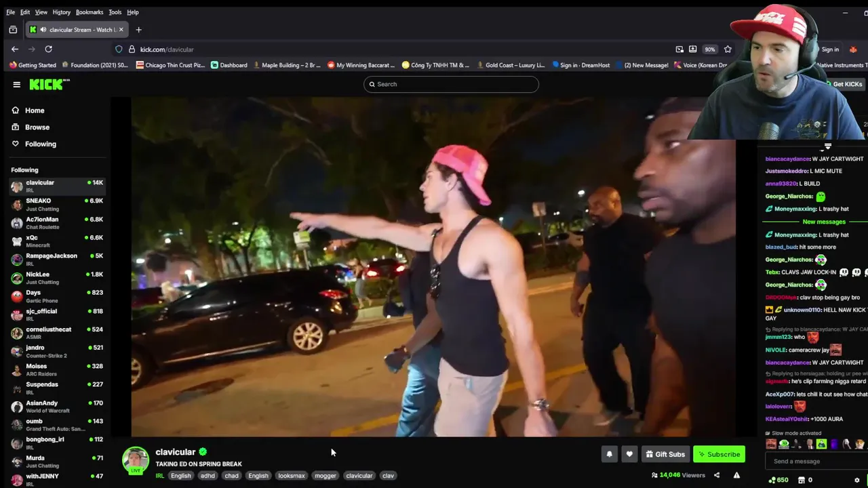868x488 pixels.
Task: Click the Gift Subs button
Action: (x=665, y=454)
